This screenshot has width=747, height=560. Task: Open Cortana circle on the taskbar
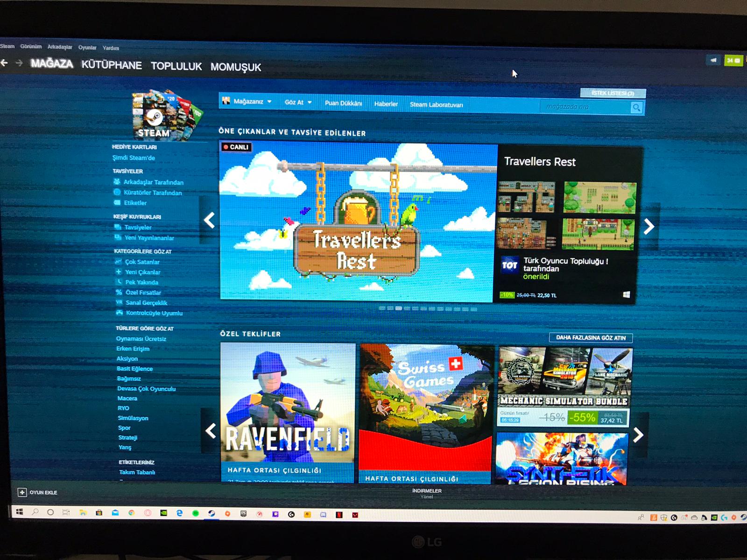(x=50, y=512)
